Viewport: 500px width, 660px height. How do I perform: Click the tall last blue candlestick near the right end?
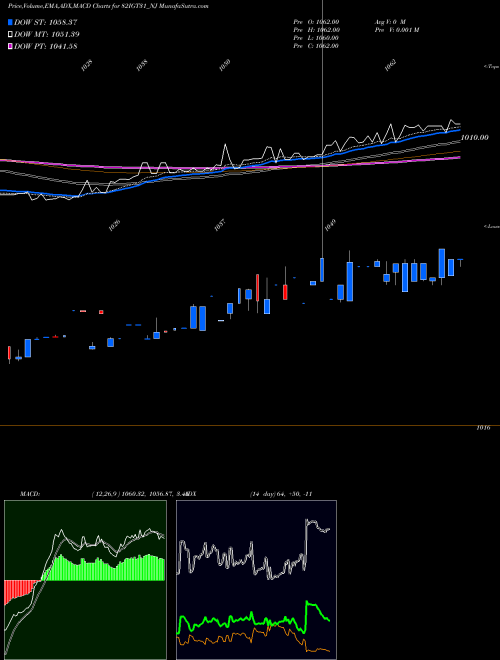441,263
